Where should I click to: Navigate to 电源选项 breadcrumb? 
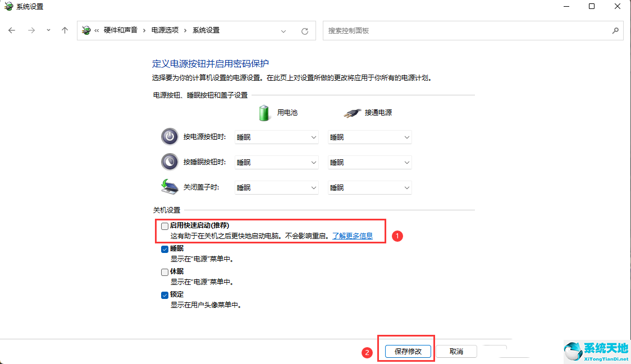click(164, 30)
